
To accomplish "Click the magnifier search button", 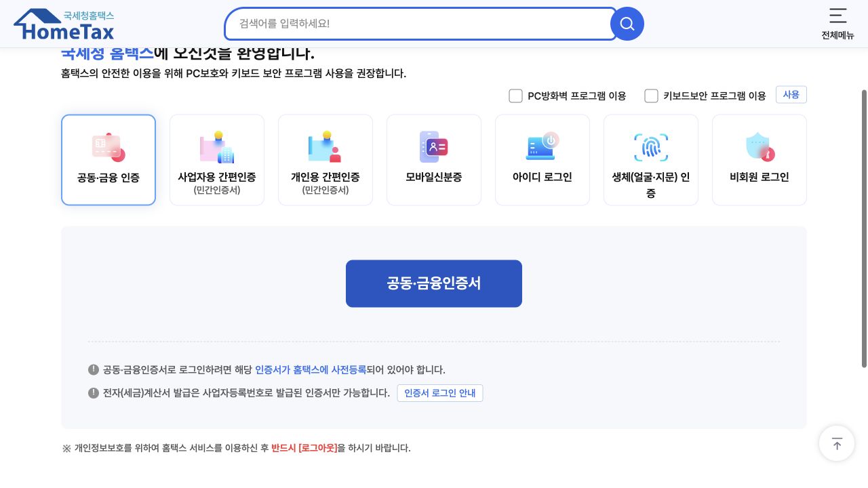I will (627, 24).
